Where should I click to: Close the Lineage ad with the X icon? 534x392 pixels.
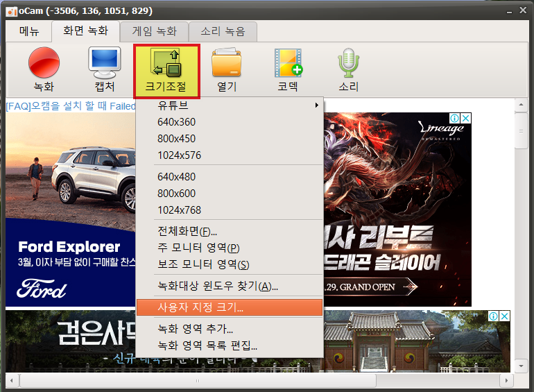click(x=465, y=118)
